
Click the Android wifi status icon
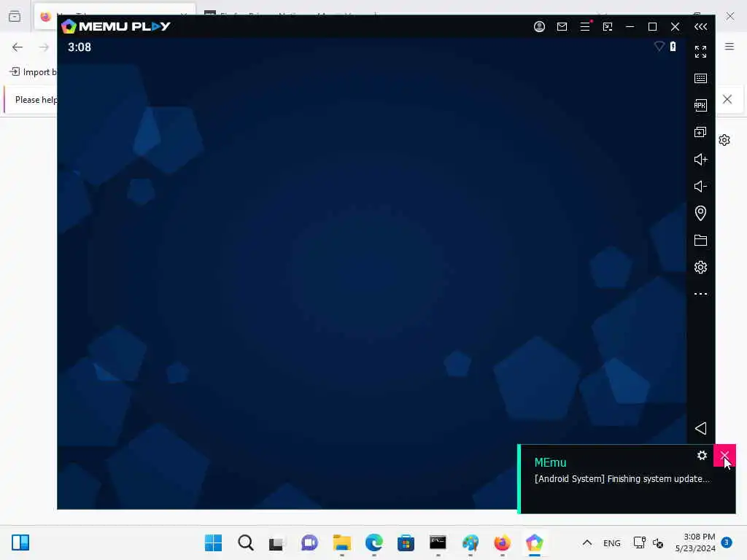click(x=659, y=46)
